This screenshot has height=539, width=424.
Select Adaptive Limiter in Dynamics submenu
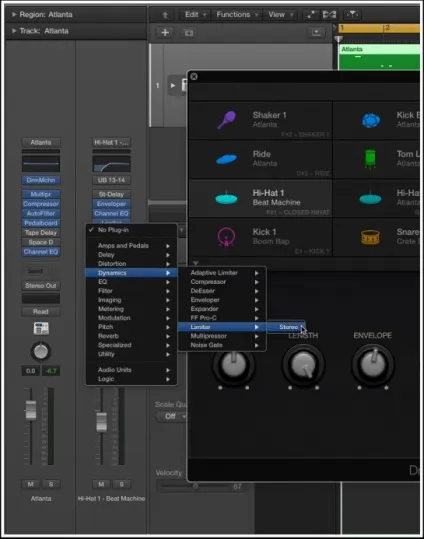point(222,273)
